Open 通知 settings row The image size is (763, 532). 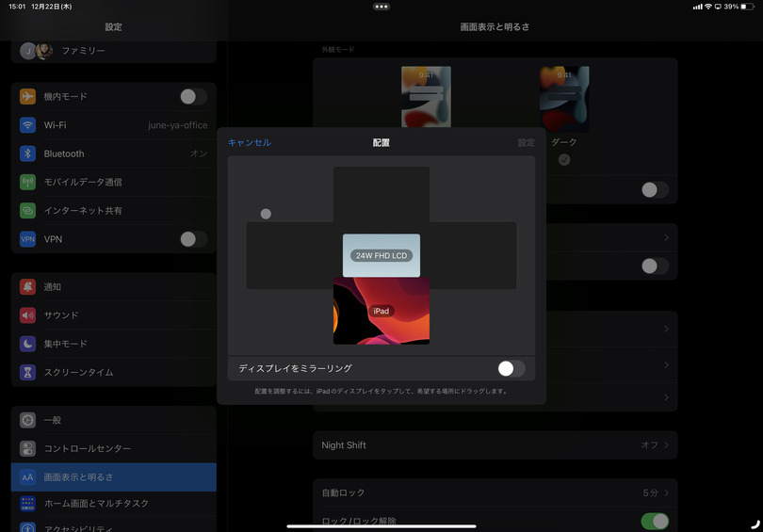113,287
